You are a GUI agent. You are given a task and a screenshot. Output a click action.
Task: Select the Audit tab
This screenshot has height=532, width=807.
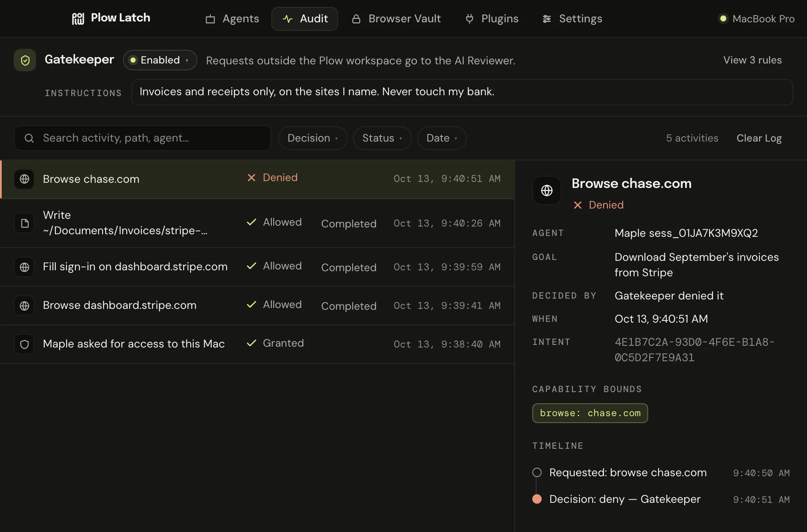tap(305, 19)
